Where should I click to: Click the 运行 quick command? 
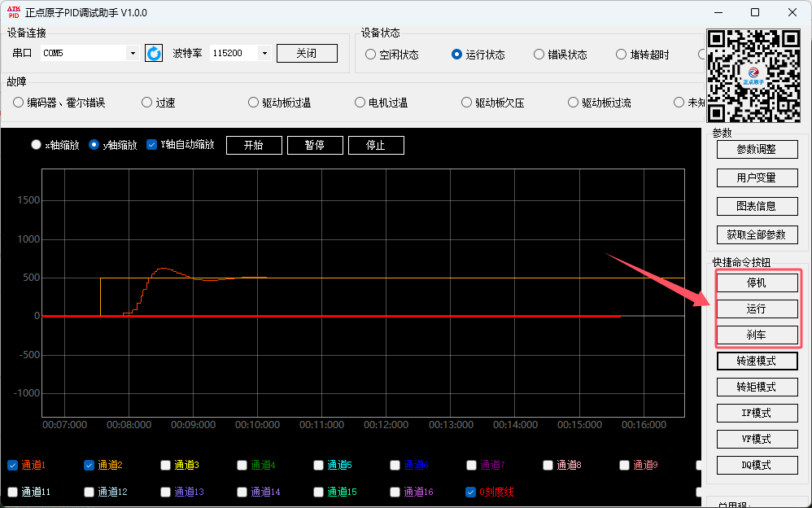coord(757,309)
